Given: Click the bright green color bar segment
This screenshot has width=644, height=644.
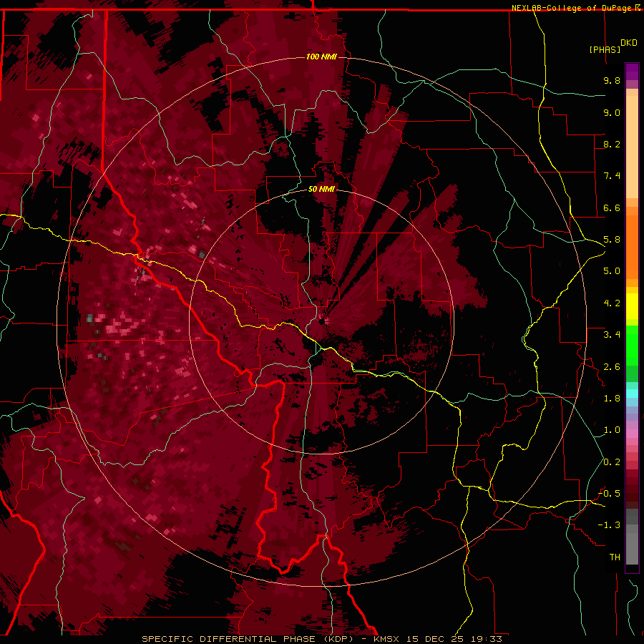Looking at the screenshot, I should (x=632, y=345).
